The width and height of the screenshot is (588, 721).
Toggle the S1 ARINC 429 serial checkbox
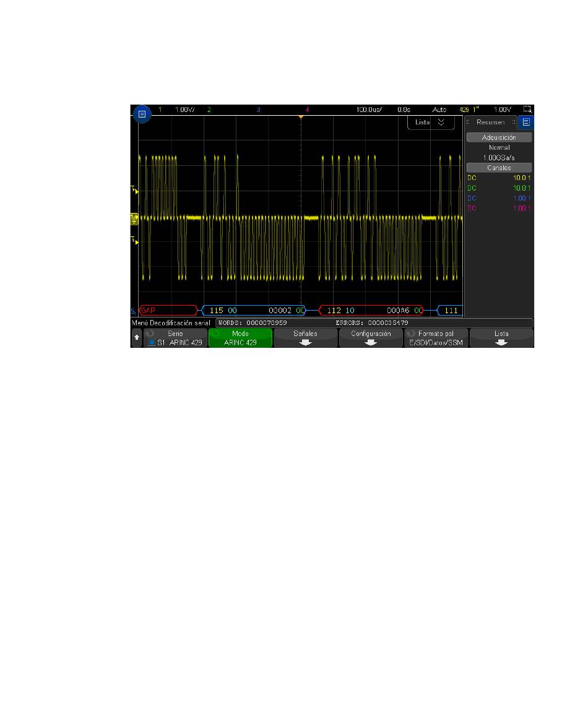click(x=152, y=343)
